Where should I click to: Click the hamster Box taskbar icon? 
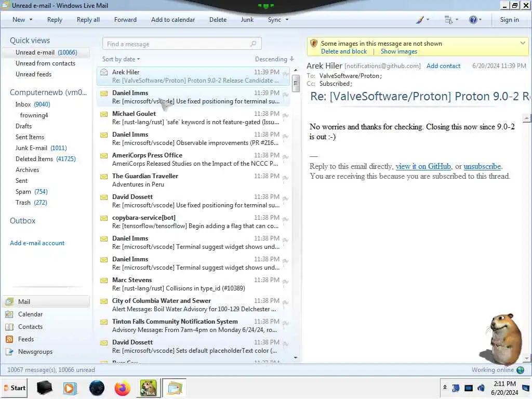click(x=148, y=388)
